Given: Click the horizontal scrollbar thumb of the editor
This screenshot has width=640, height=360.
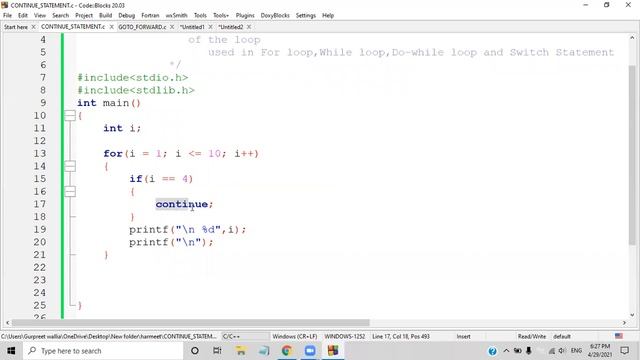Looking at the screenshot, I should pos(190,323).
